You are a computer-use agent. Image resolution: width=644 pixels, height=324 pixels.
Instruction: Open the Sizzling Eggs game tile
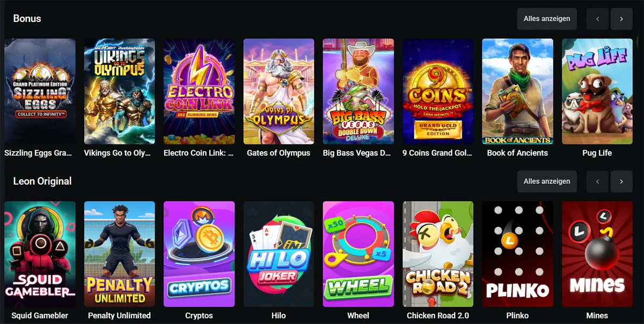(x=40, y=91)
